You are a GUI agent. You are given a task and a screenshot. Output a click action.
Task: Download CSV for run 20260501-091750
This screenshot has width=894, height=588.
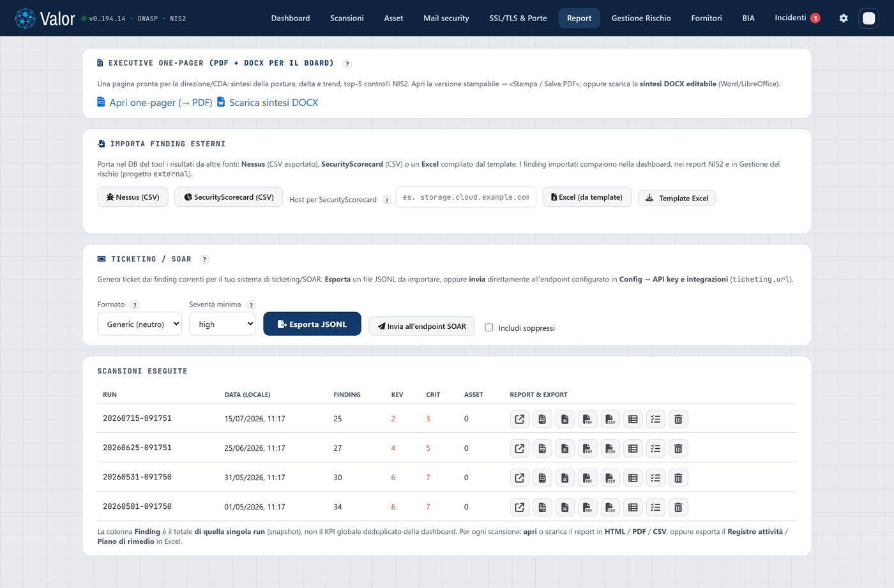[x=610, y=508]
